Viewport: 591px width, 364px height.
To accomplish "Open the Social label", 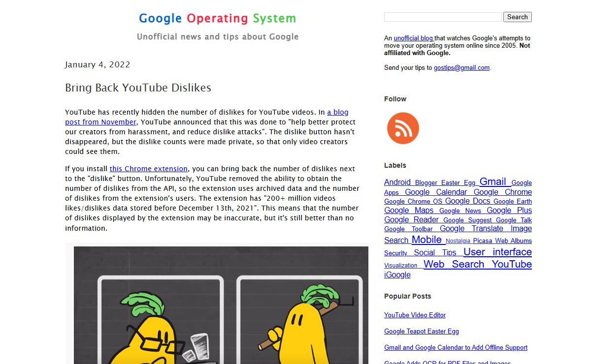I will tap(424, 252).
